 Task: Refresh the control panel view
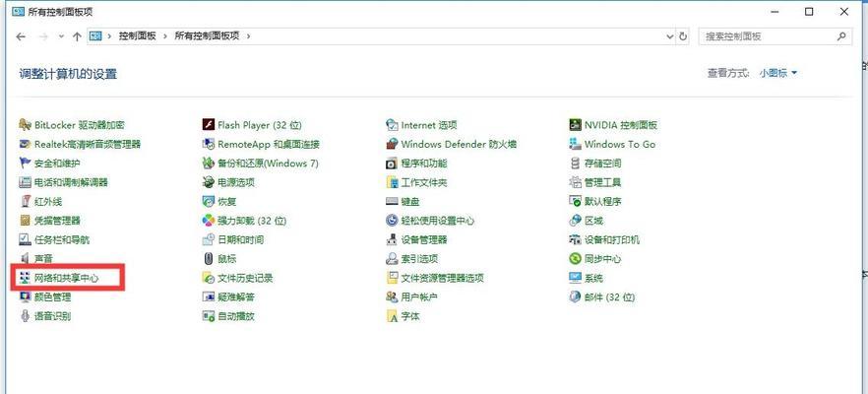pos(683,36)
